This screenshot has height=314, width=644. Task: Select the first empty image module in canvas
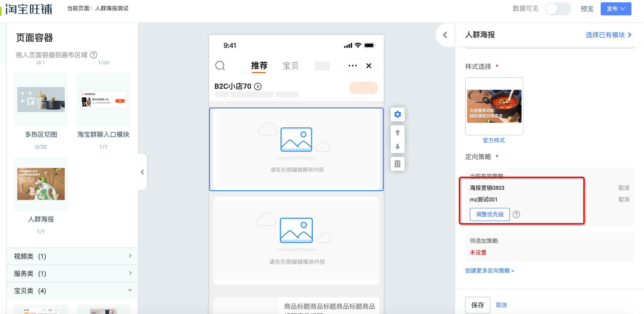296,149
